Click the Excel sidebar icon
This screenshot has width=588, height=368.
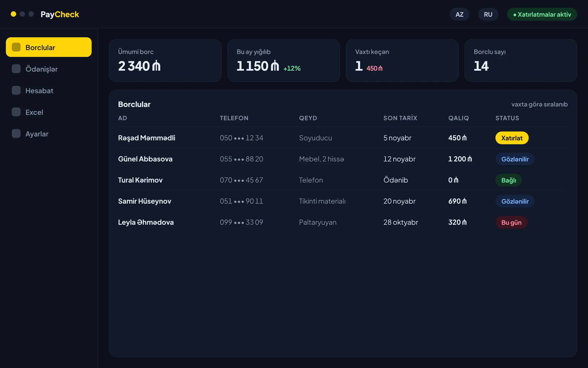coord(16,112)
